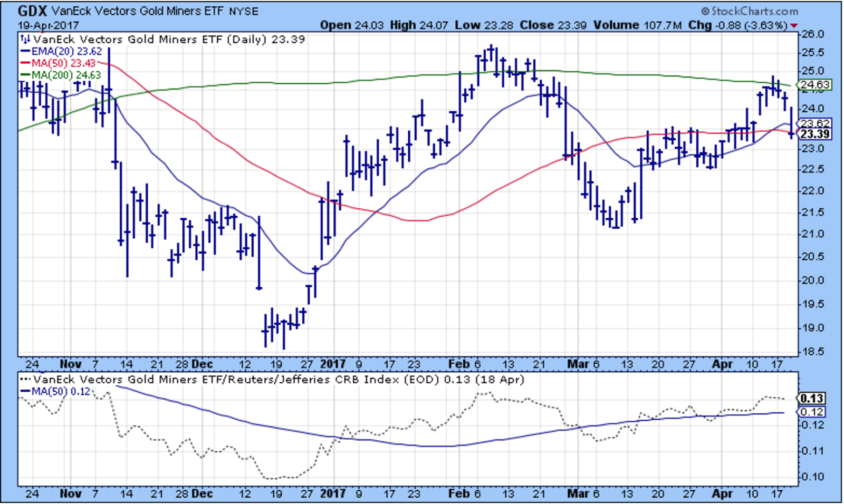
Task: Click the blue 23.62 price tag on the axis
Action: [815, 123]
